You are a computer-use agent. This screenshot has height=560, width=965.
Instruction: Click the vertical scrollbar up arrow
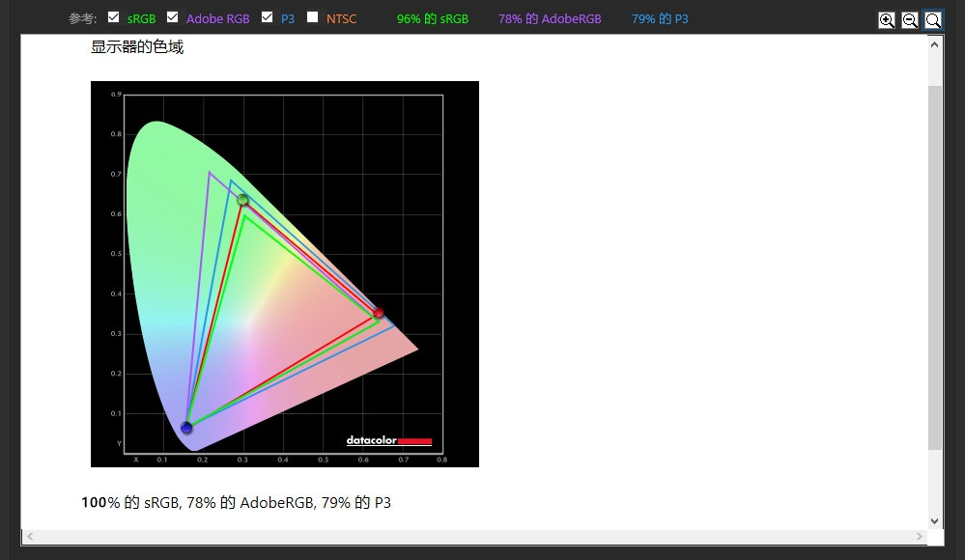point(934,44)
